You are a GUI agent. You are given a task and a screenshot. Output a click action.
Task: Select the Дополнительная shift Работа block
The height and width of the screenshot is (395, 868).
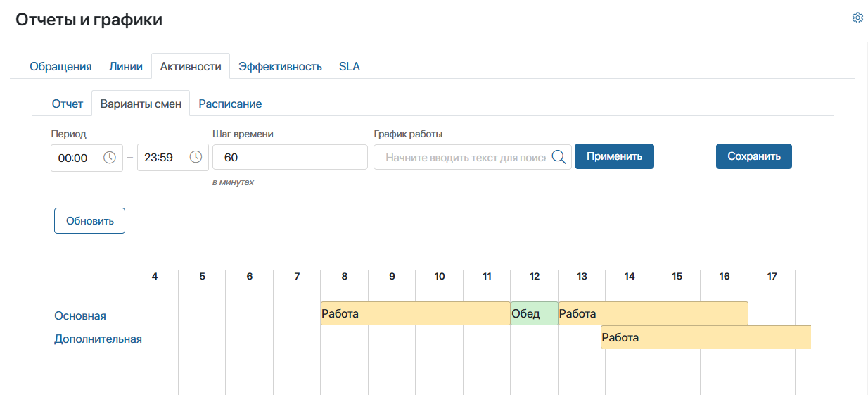point(705,337)
